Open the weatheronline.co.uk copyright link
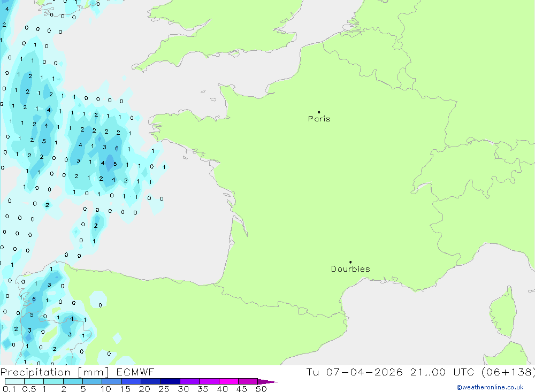 [490, 387]
